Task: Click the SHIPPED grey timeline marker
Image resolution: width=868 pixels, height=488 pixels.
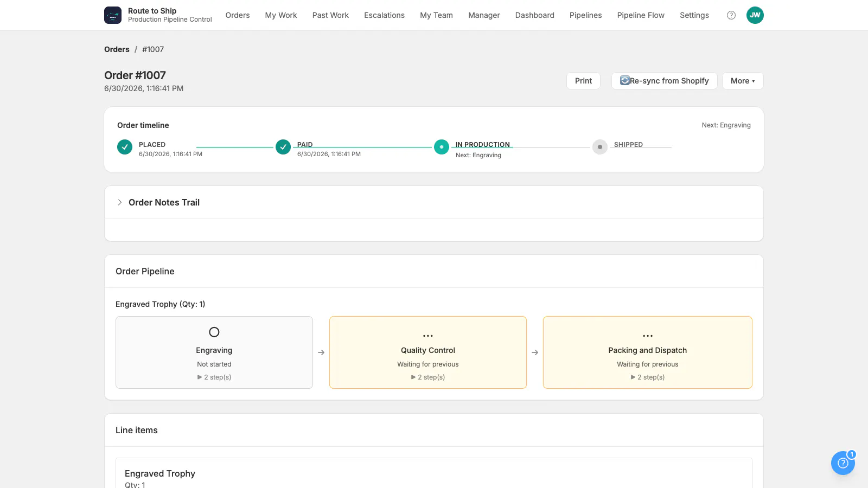Action: point(600,147)
